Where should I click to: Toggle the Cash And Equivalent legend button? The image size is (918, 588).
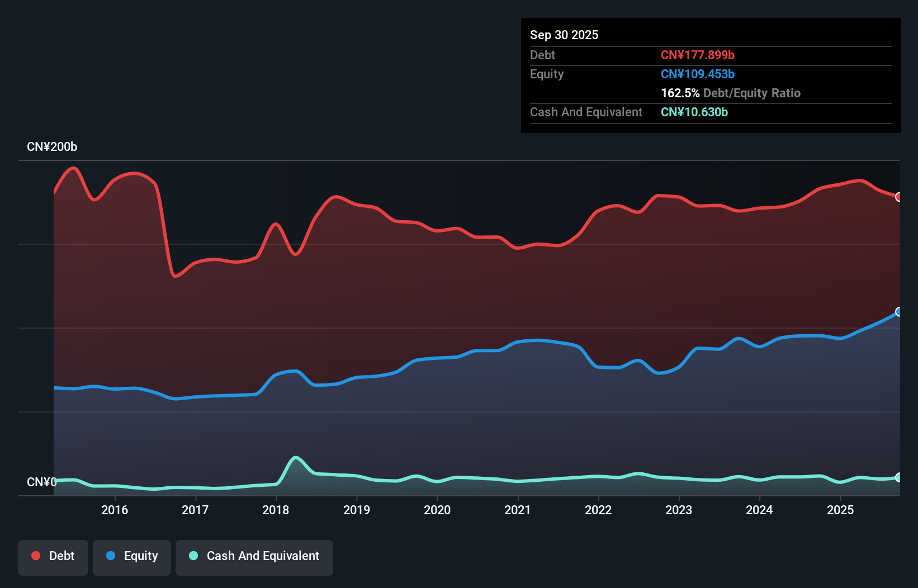(254, 557)
